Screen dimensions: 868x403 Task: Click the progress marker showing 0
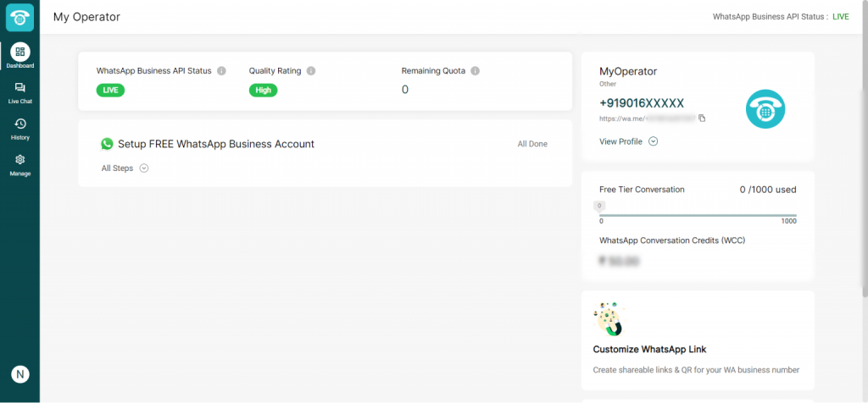point(599,207)
